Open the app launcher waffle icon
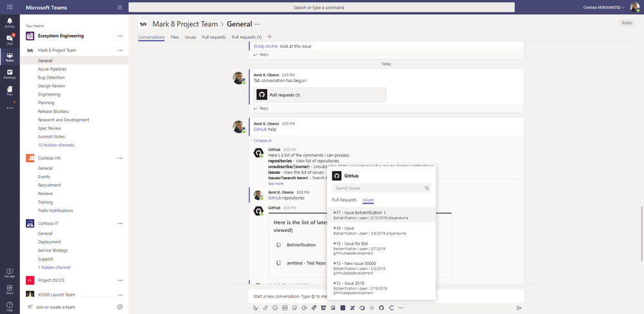The image size is (644, 314). 10,7
